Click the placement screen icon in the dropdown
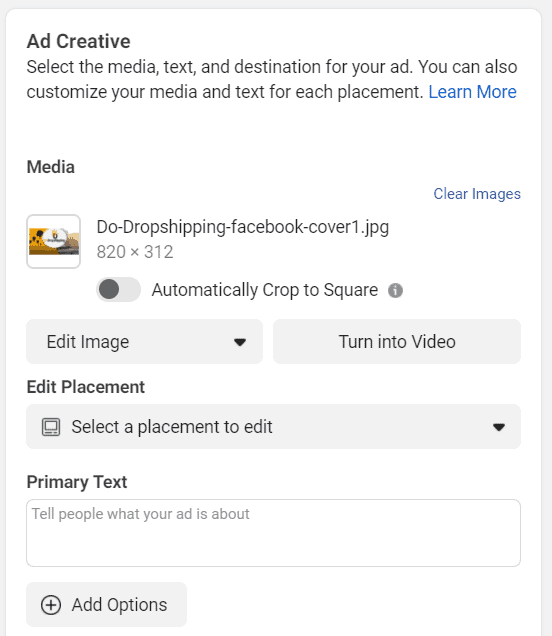The width and height of the screenshot is (552, 636). [x=51, y=427]
